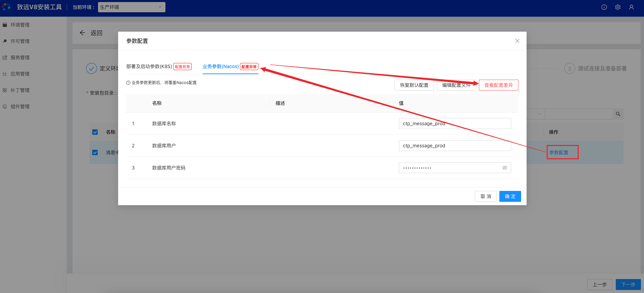This screenshot has width=644, height=293.
Task: Click the 恢复默认配置 button
Action: [x=414, y=85]
